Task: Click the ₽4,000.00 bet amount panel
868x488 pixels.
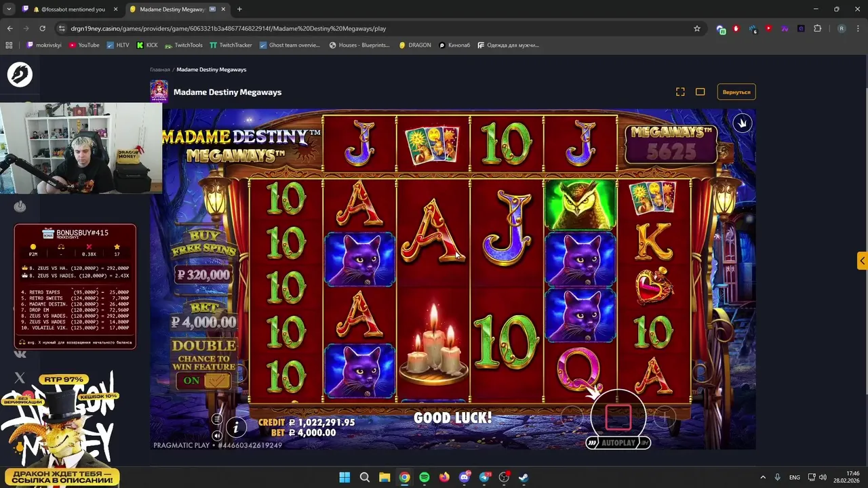Action: pyautogui.click(x=204, y=322)
